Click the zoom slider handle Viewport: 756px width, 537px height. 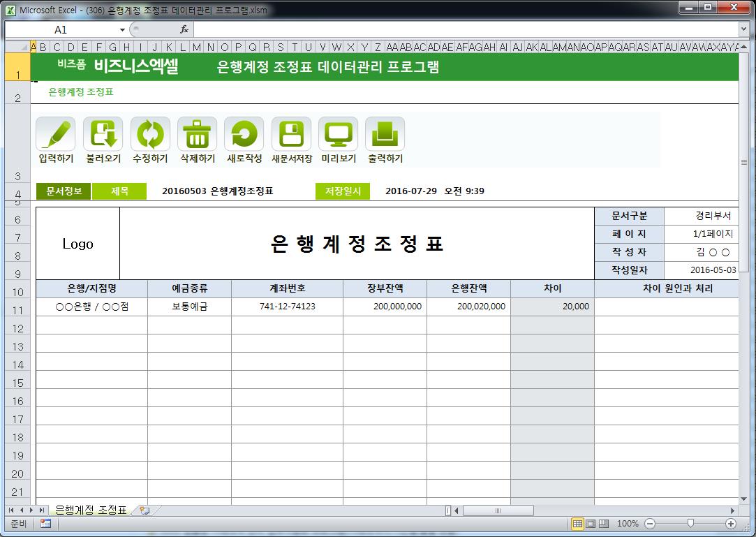coord(690,524)
